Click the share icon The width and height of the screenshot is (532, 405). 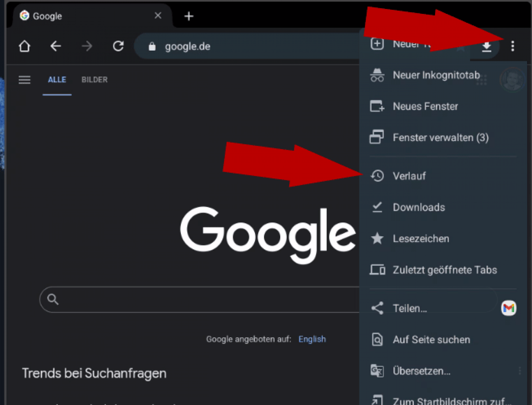point(377,308)
